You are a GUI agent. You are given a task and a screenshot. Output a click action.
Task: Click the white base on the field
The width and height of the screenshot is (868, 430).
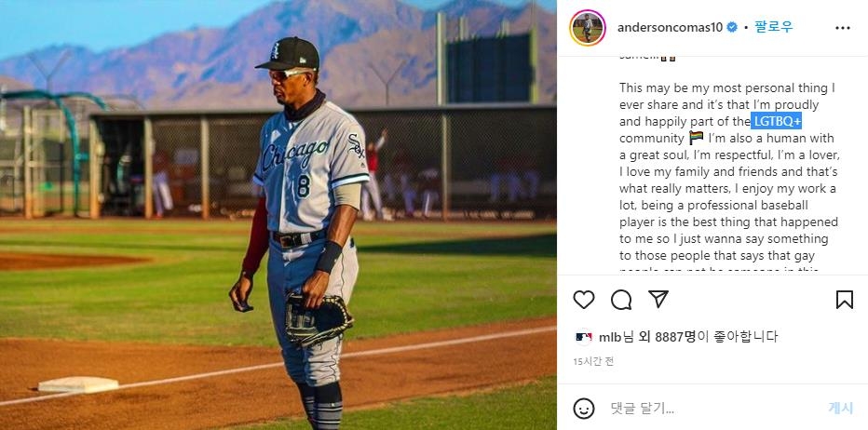click(x=78, y=383)
